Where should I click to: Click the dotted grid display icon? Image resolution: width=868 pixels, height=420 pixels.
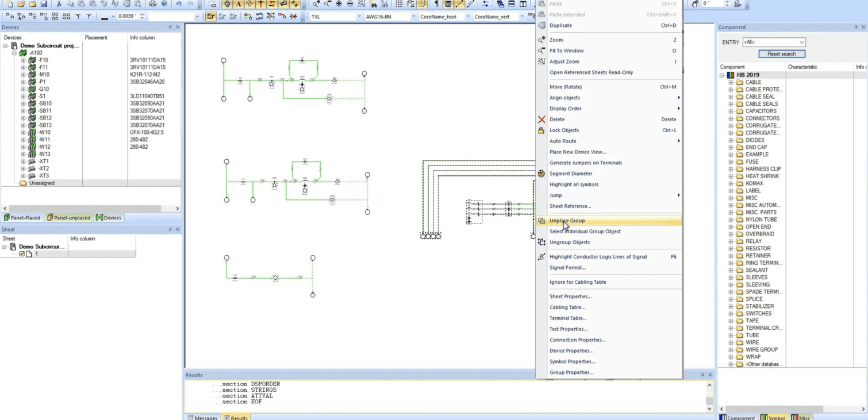(399, 5)
